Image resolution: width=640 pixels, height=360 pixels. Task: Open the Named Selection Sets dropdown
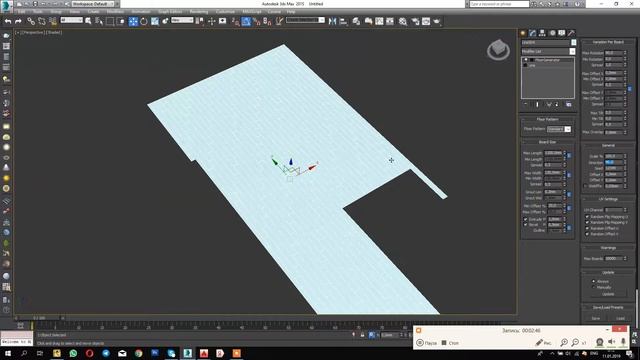[305, 20]
